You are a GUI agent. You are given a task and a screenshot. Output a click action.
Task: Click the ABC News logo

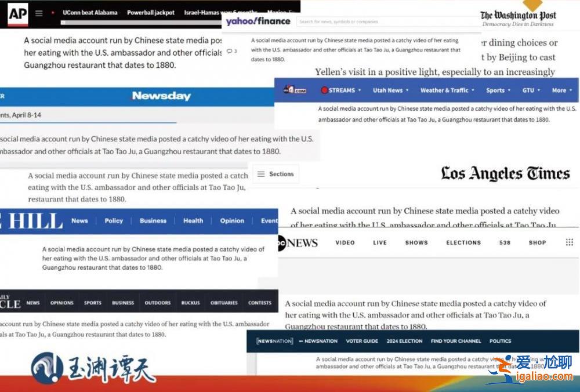click(x=298, y=243)
